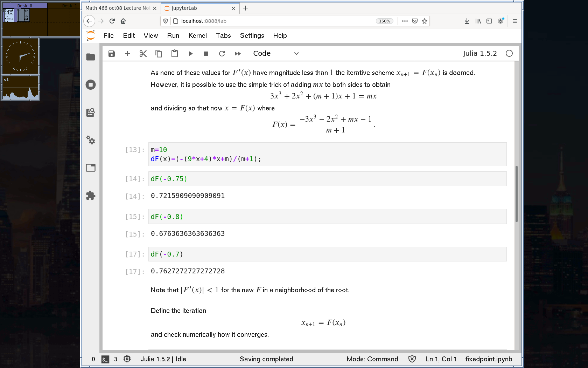Insert a new cell with the plus icon
This screenshot has height=368, width=588.
[127, 54]
